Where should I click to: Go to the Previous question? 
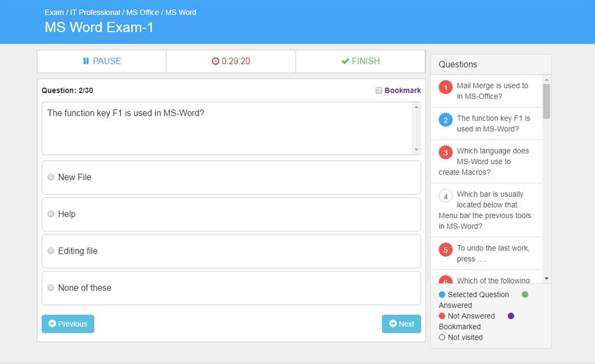68,324
